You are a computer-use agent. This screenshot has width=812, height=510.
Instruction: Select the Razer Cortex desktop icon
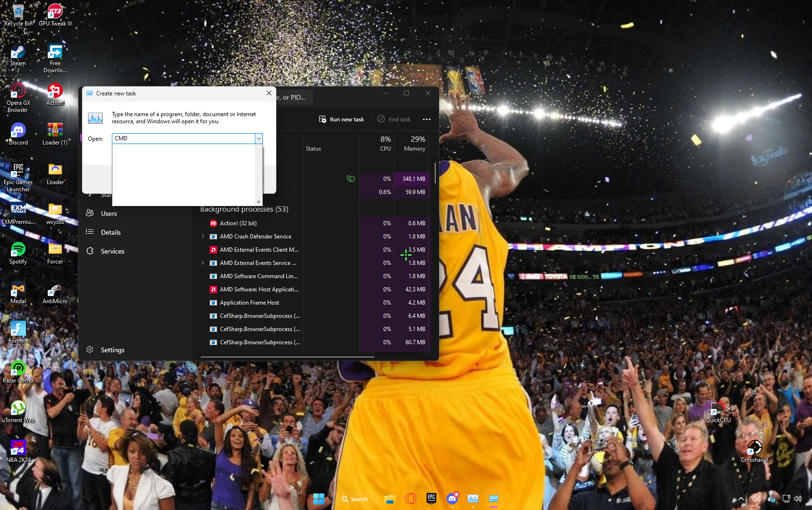(x=18, y=372)
